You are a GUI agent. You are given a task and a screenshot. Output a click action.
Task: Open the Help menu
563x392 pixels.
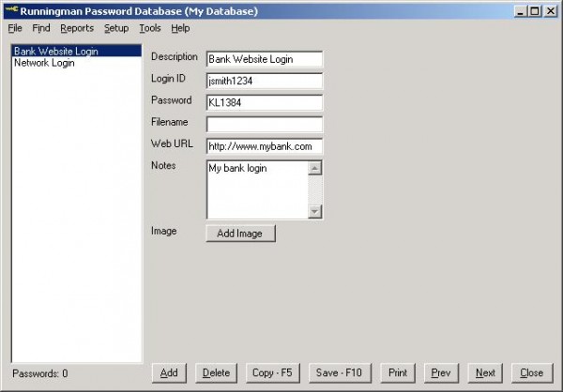click(x=180, y=28)
